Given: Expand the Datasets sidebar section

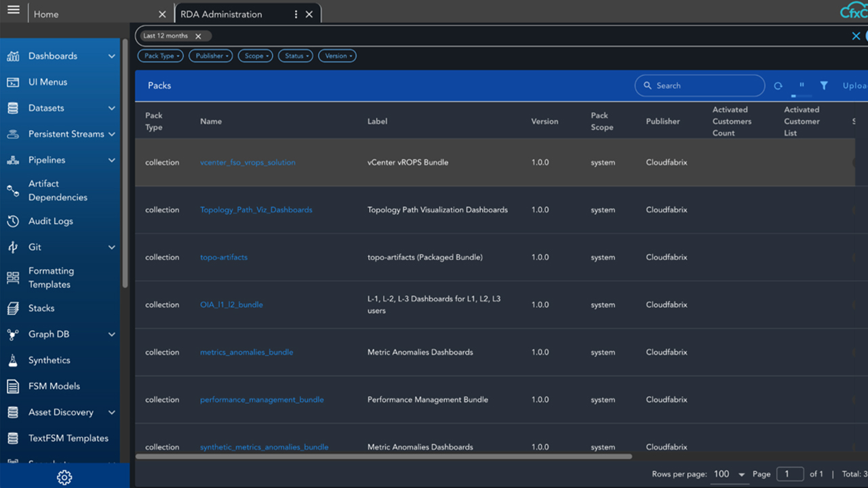Looking at the screenshot, I should click(112, 108).
